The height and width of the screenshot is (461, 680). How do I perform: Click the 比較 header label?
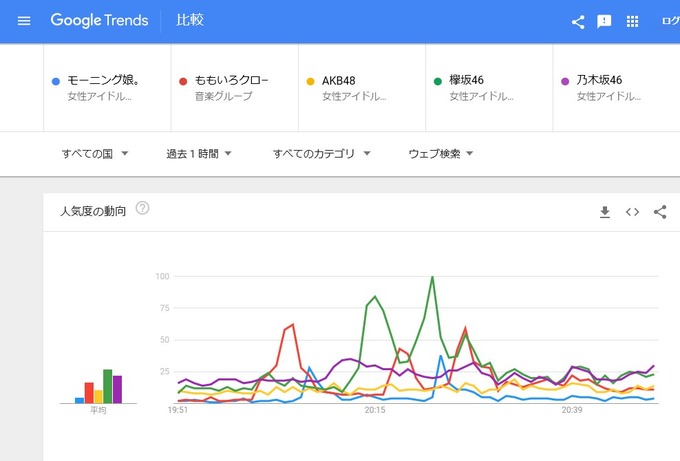189,21
